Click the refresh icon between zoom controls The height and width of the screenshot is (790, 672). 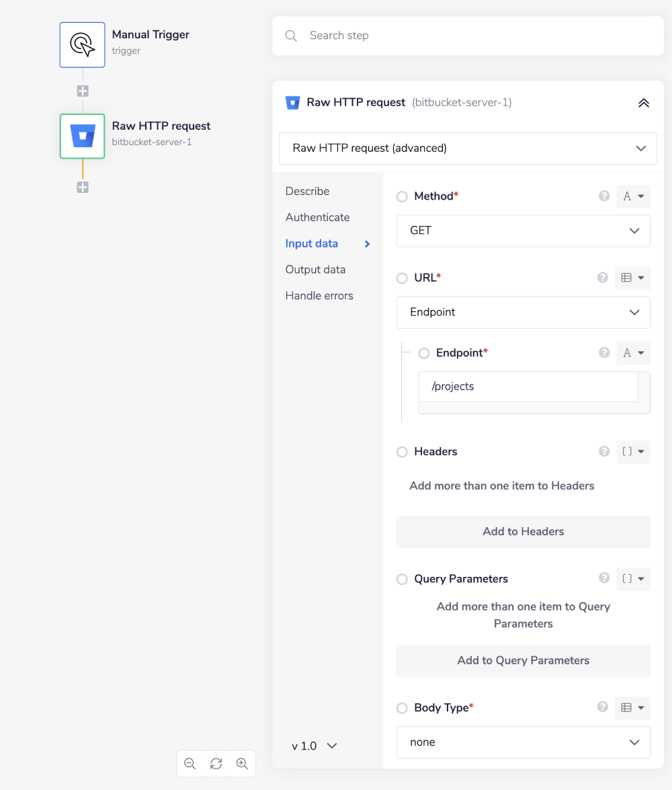[216, 763]
